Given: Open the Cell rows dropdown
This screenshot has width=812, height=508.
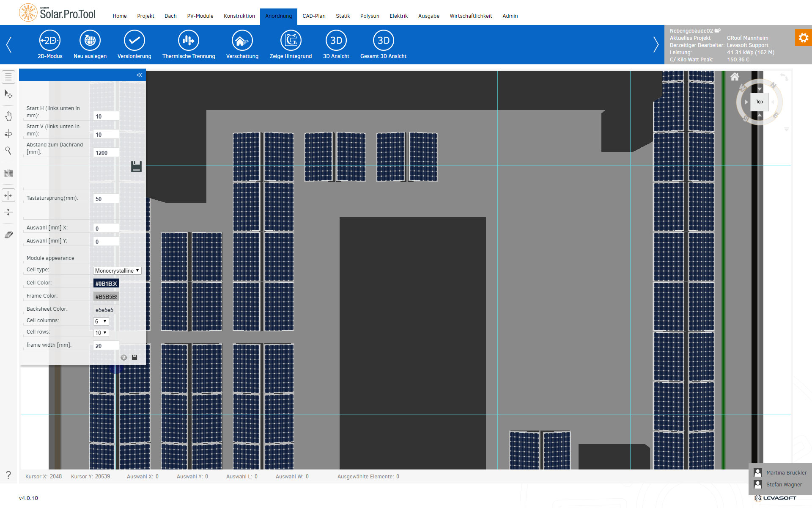Looking at the screenshot, I should pyautogui.click(x=101, y=333).
